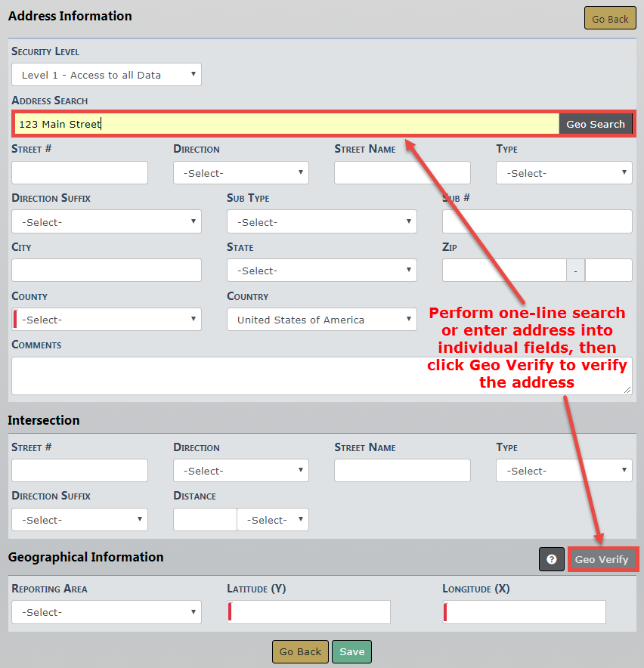Expand the address Direction dropdown
This screenshot has height=668, width=644.
tap(241, 173)
